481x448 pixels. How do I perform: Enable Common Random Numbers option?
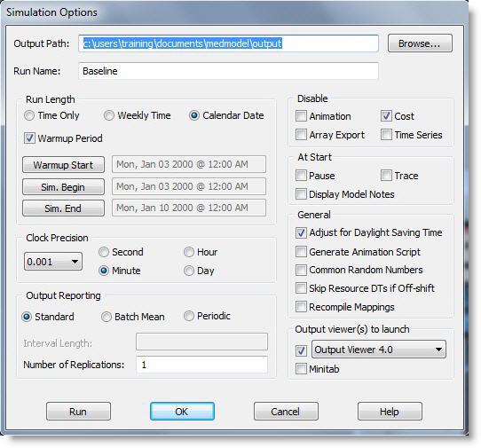point(301,271)
